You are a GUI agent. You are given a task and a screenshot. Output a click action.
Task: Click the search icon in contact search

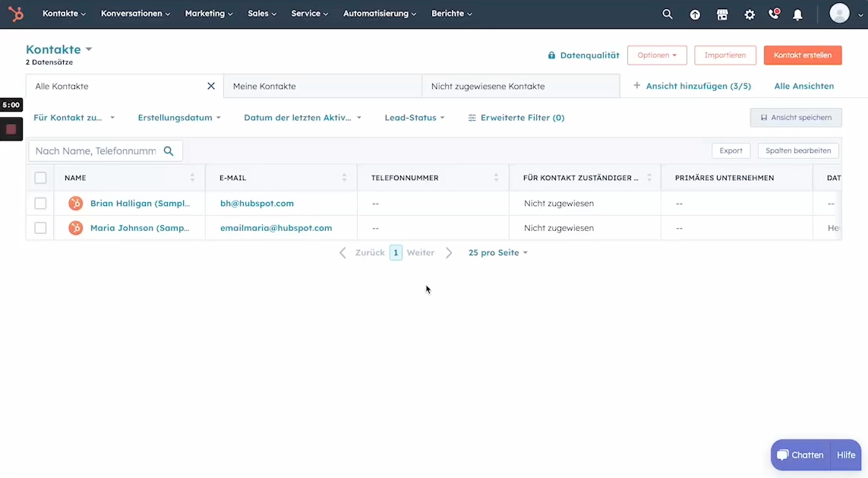click(169, 150)
